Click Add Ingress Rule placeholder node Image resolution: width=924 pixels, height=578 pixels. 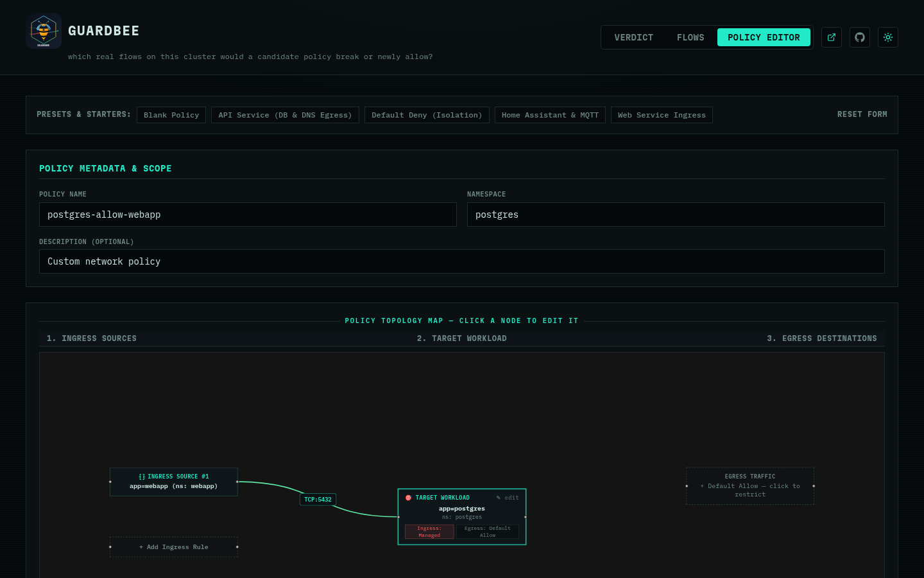[x=174, y=547]
